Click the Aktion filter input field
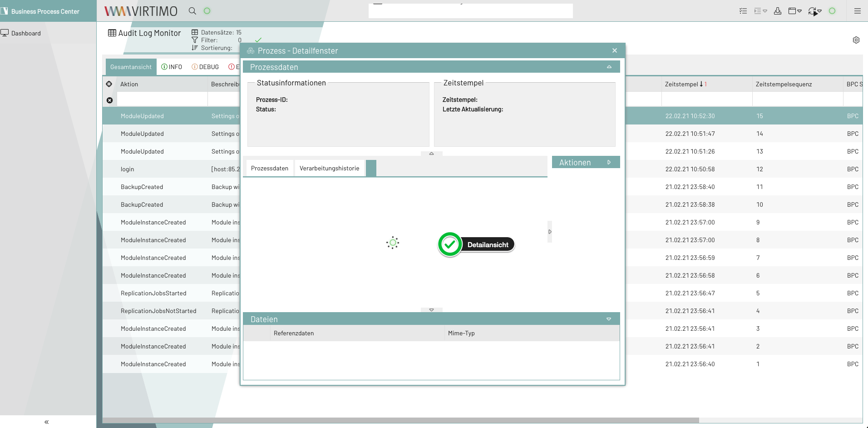The height and width of the screenshot is (428, 868). 162,99
